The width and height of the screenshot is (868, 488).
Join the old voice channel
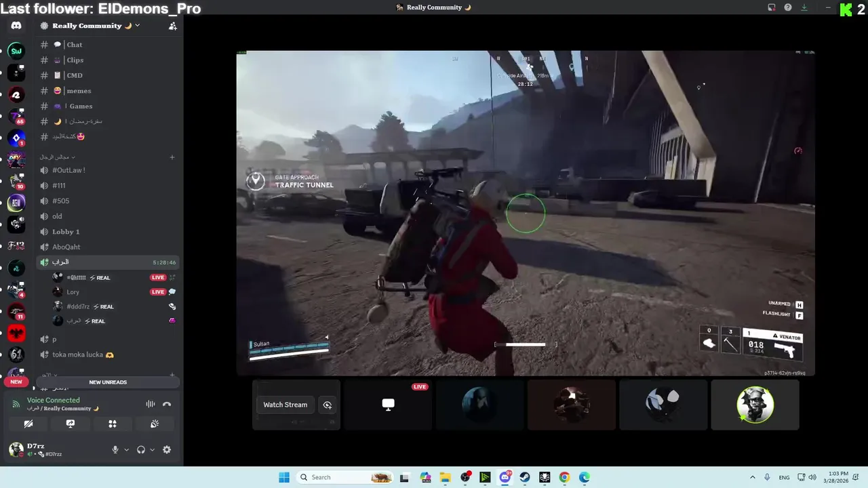(x=108, y=216)
